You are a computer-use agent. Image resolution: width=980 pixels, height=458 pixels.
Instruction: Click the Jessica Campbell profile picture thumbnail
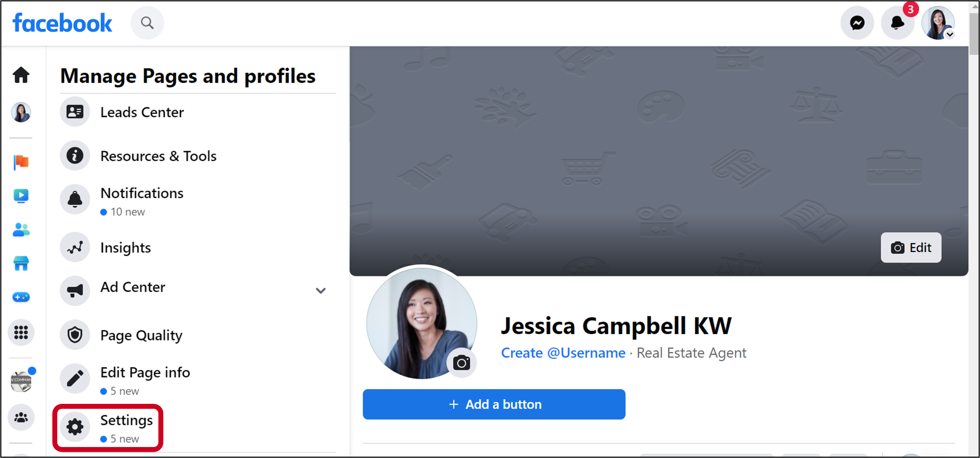[21, 112]
